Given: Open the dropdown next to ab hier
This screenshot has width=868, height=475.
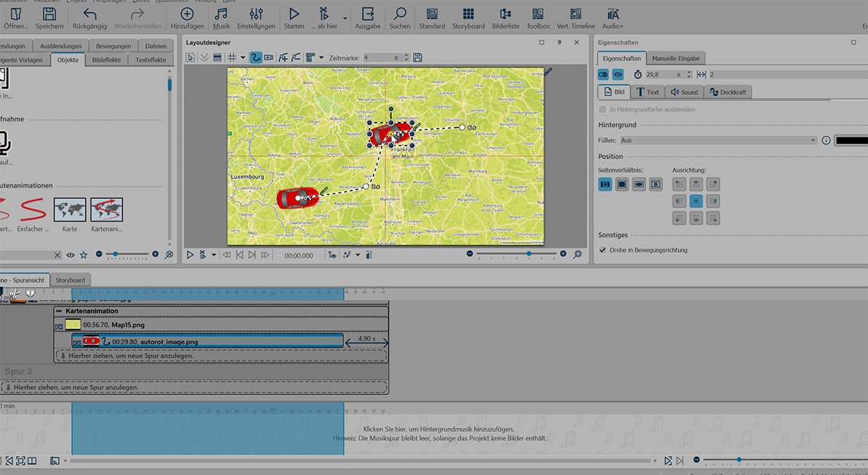Looking at the screenshot, I should (x=345, y=18).
